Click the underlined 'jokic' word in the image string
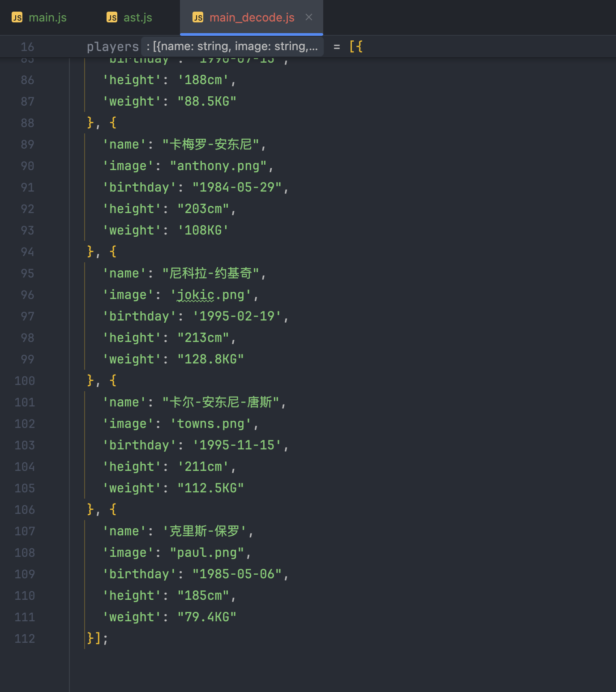The height and width of the screenshot is (692, 616). point(195,295)
